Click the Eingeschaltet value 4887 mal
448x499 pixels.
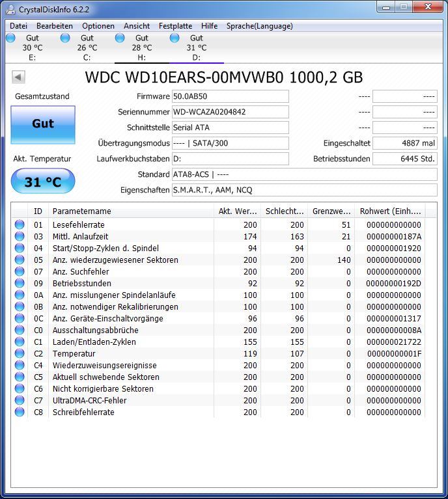point(405,143)
